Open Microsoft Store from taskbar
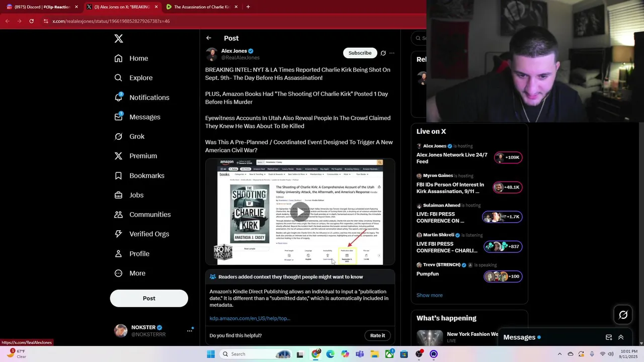This screenshot has width=644, height=362. point(404,354)
